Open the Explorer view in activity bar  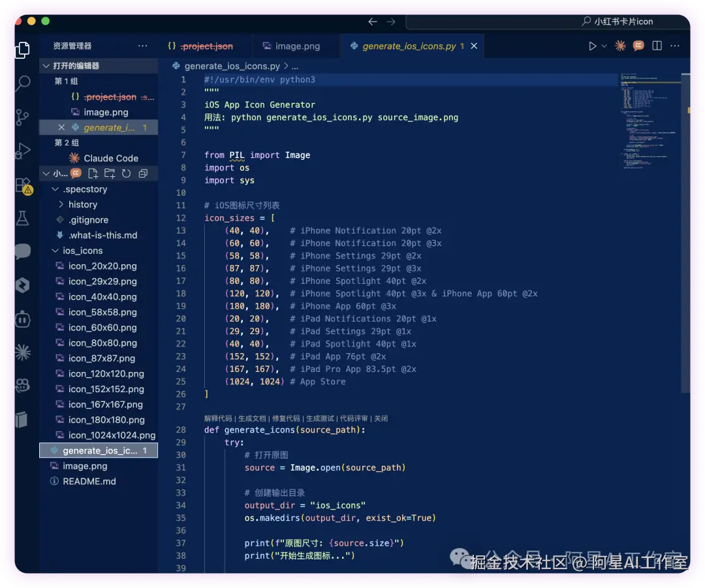pyautogui.click(x=22, y=50)
